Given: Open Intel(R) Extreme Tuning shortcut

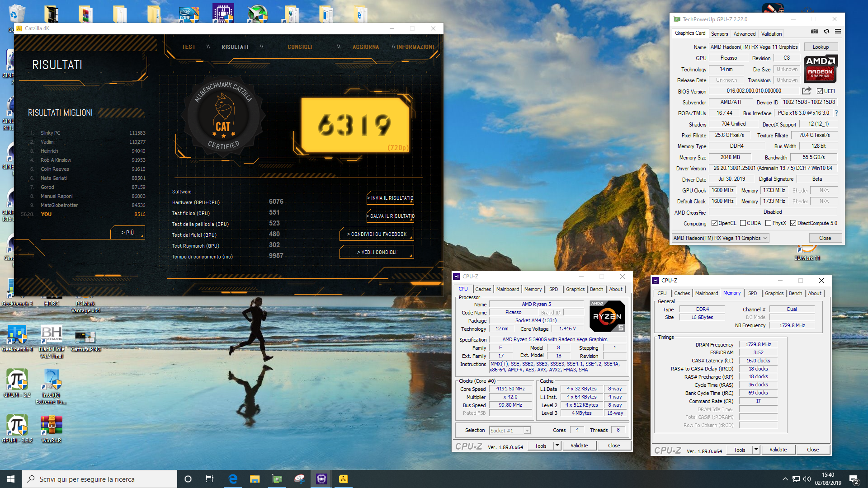Looking at the screenshot, I should [x=52, y=387].
